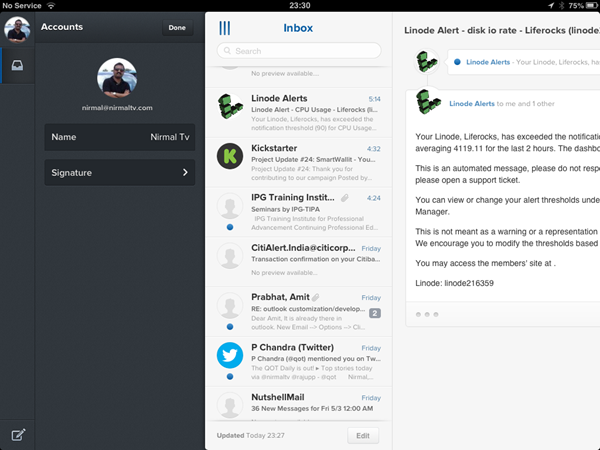600x450 pixels.
Task: Tap the location arrow in status bar
Action: click(x=551, y=5)
